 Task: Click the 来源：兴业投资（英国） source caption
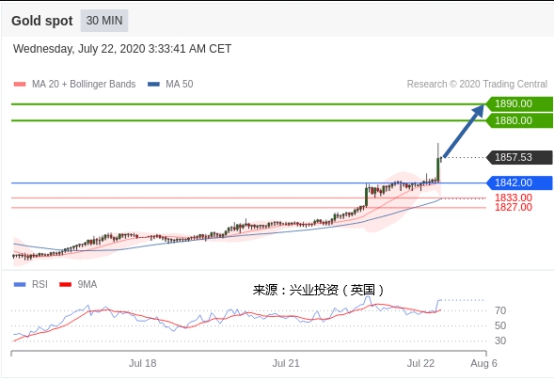(318, 290)
